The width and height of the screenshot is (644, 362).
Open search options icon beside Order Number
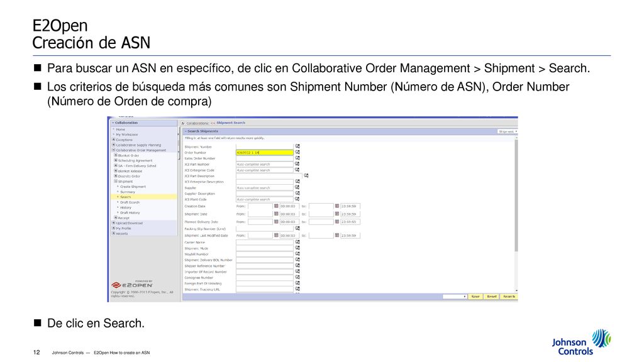[x=297, y=152]
